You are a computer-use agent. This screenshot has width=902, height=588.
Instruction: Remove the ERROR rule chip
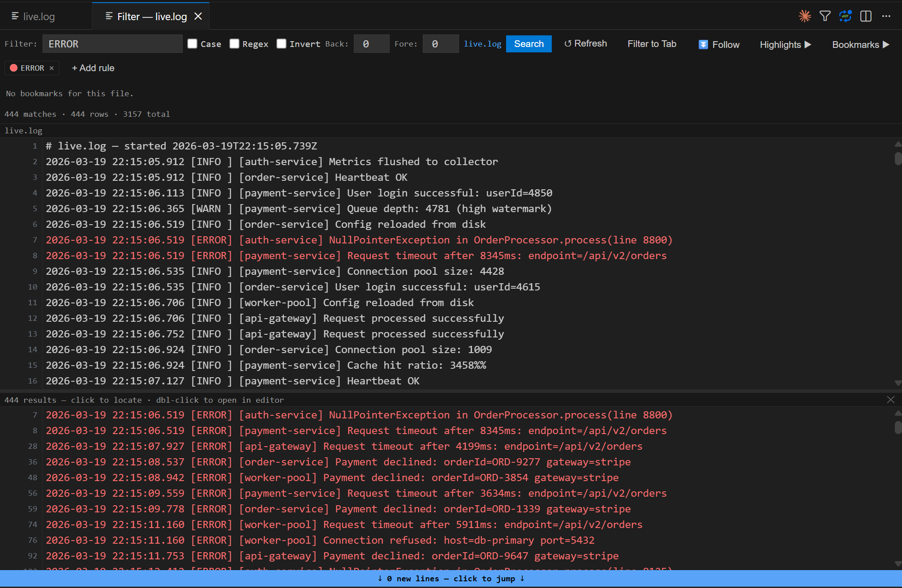[52, 68]
